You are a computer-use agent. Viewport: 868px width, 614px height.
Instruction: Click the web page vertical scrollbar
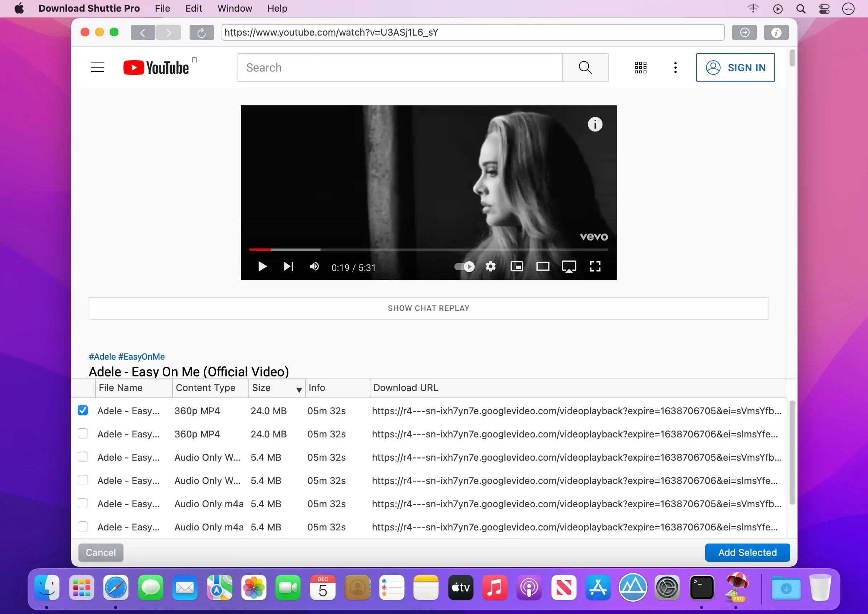click(x=792, y=58)
